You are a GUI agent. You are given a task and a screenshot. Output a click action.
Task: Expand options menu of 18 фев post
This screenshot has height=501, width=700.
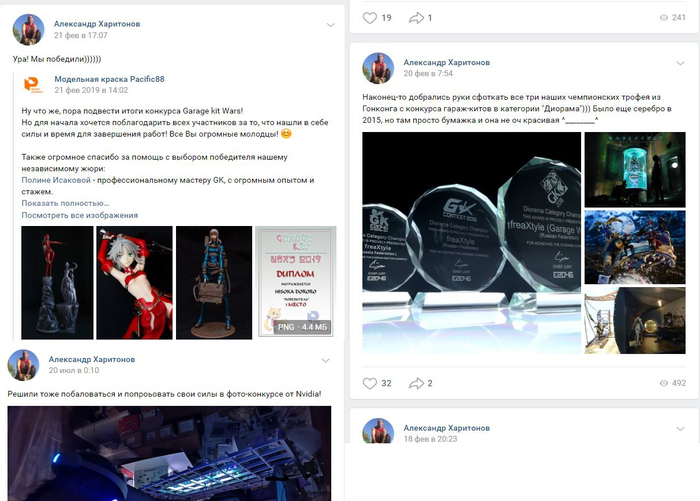[x=680, y=429]
